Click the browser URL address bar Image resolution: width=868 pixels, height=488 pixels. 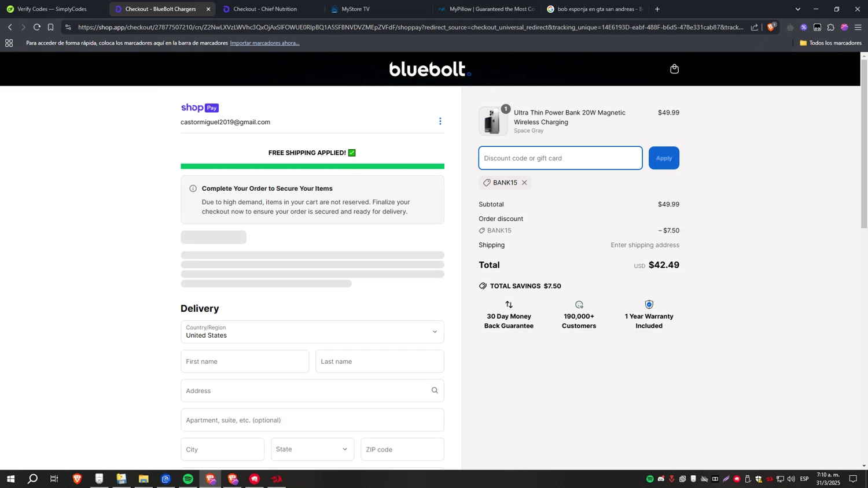pos(410,27)
